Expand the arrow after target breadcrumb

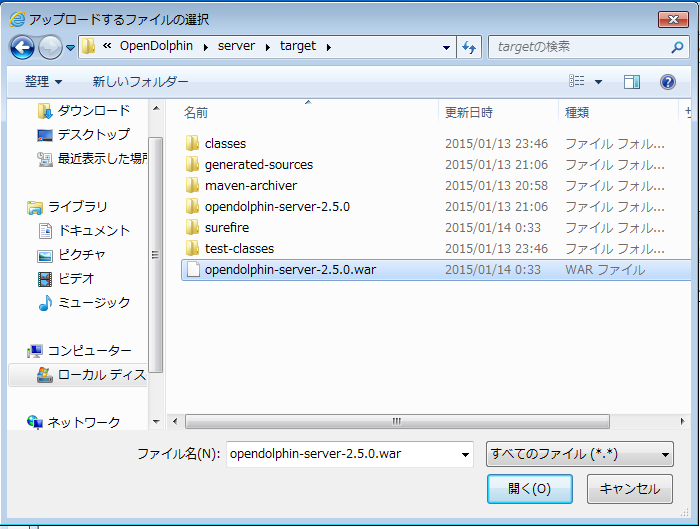click(x=329, y=47)
